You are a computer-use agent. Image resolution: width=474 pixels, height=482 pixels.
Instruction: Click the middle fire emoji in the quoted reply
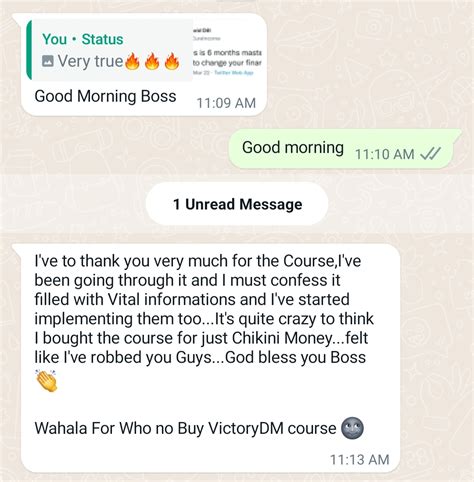(152, 61)
